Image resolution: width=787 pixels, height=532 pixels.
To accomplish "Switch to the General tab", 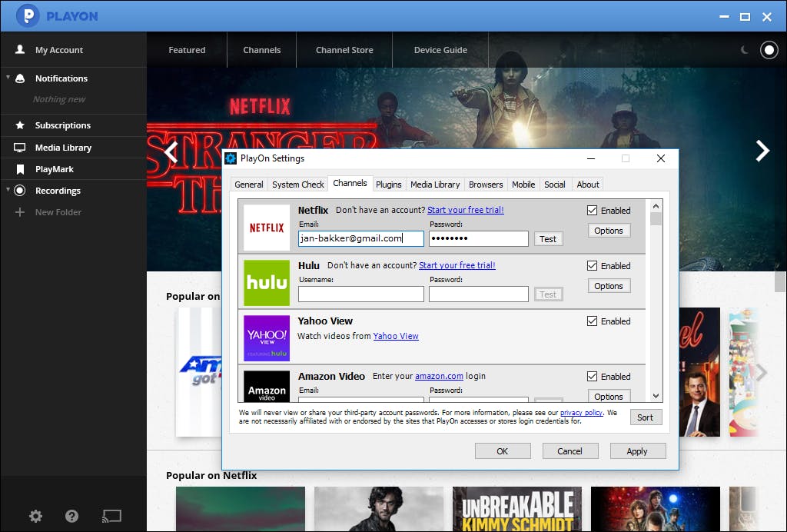I will tap(249, 185).
